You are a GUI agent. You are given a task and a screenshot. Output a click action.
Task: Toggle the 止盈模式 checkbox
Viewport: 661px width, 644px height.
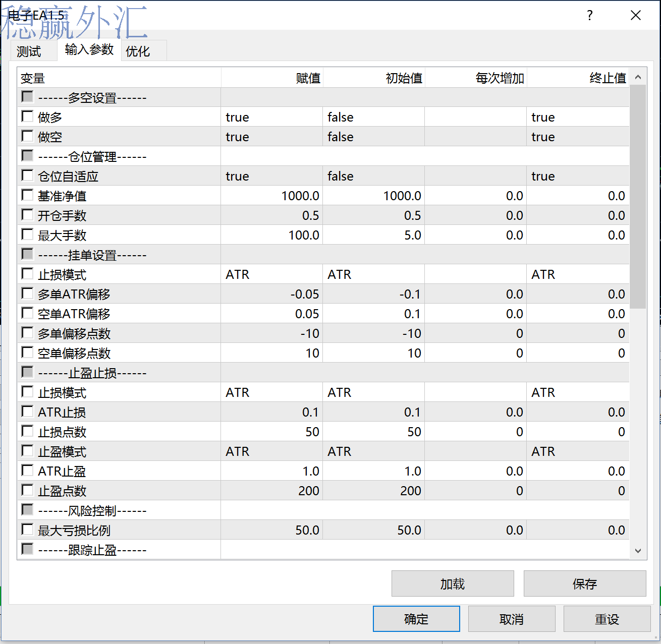point(27,451)
